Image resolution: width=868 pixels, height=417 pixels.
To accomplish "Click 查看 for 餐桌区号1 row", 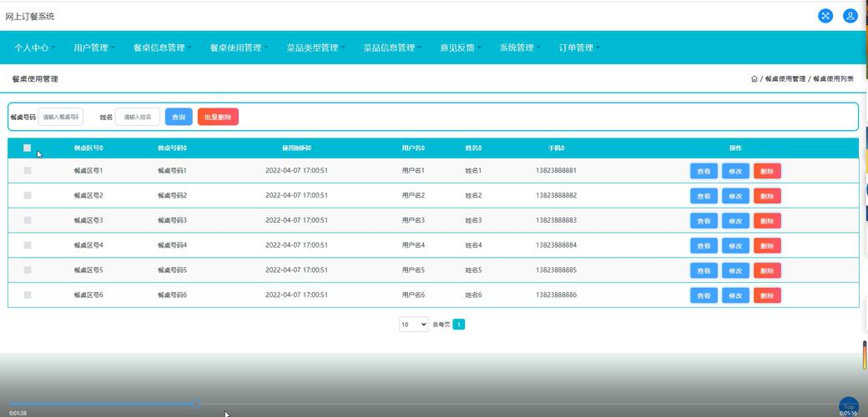I will (704, 171).
